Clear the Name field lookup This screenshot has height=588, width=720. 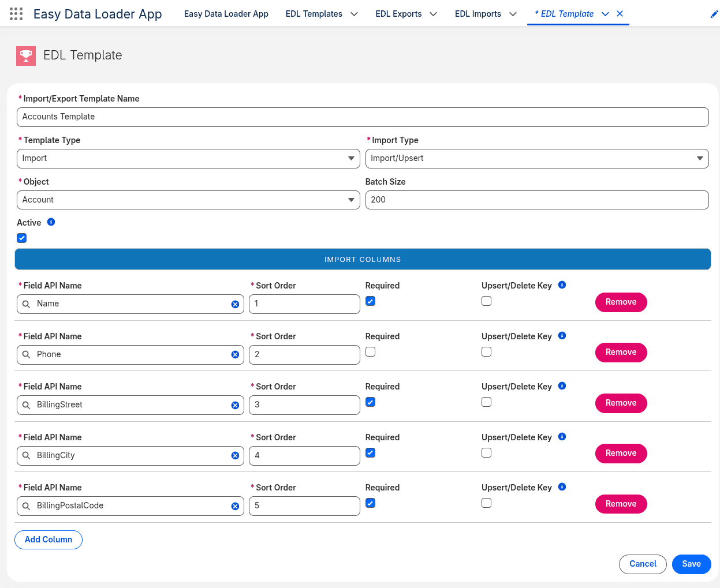(235, 304)
